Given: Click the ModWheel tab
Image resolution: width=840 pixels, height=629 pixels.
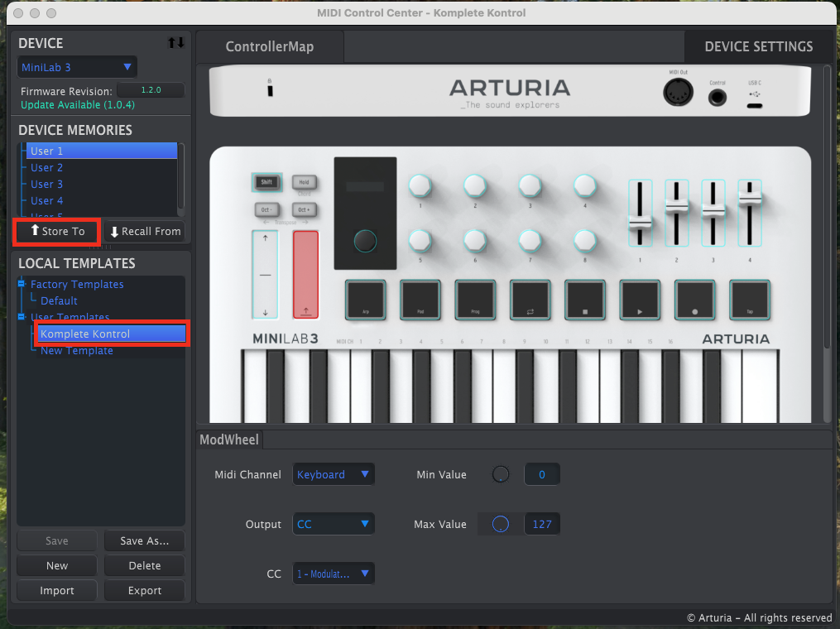Looking at the screenshot, I should coord(229,439).
